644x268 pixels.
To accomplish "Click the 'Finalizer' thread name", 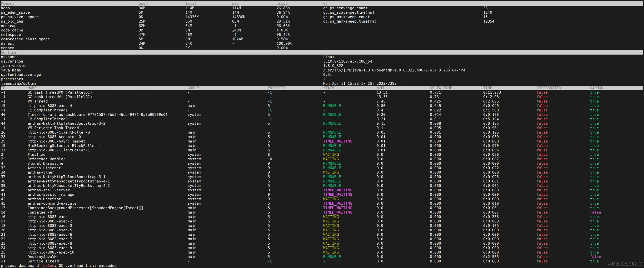I will pyautogui.click(x=37, y=155).
